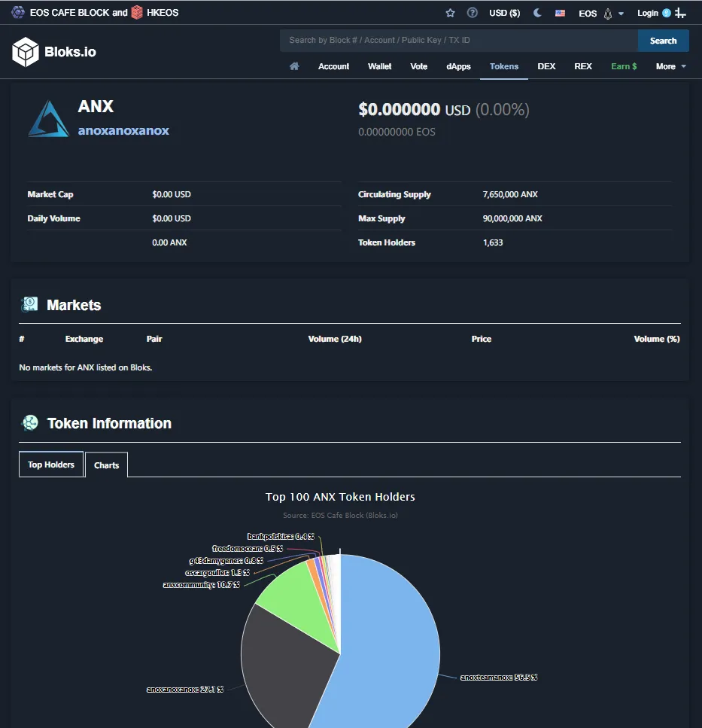This screenshot has width=702, height=728.
Task: Open the HKEOS link
Action: [163, 13]
